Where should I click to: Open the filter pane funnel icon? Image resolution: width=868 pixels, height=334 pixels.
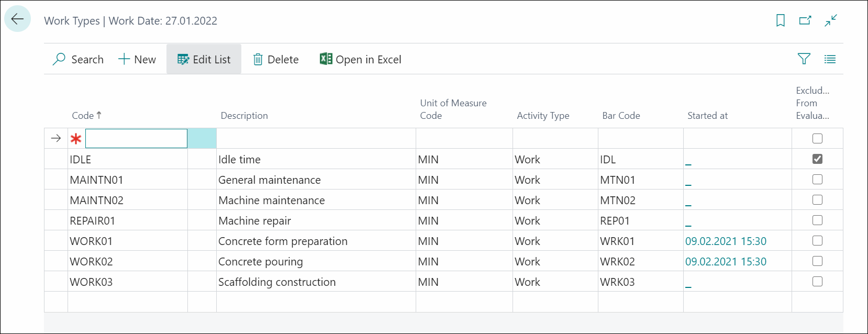coord(804,59)
